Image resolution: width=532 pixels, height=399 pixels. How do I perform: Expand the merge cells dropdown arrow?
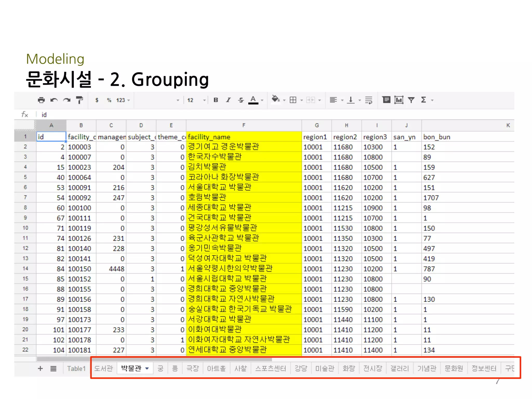click(320, 100)
